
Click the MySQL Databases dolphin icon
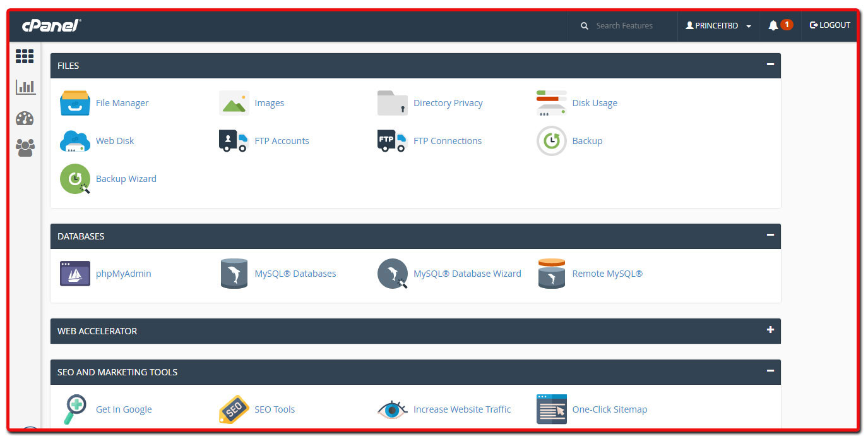click(234, 274)
